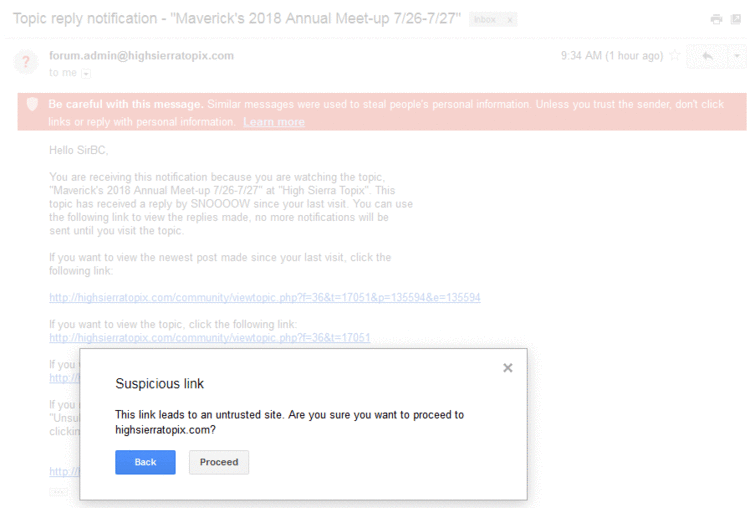750x508 pixels.
Task: Print the email using the printer icon
Action: click(716, 19)
